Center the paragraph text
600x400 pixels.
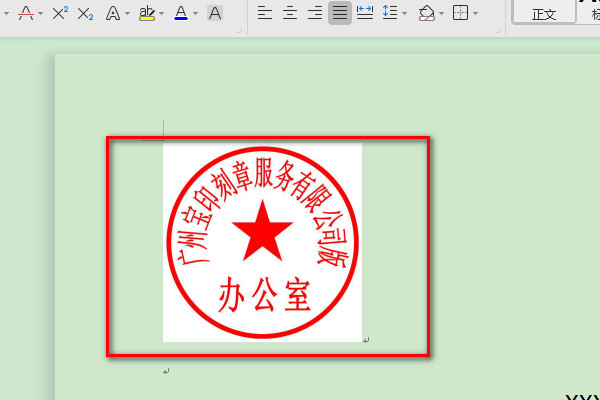point(290,13)
